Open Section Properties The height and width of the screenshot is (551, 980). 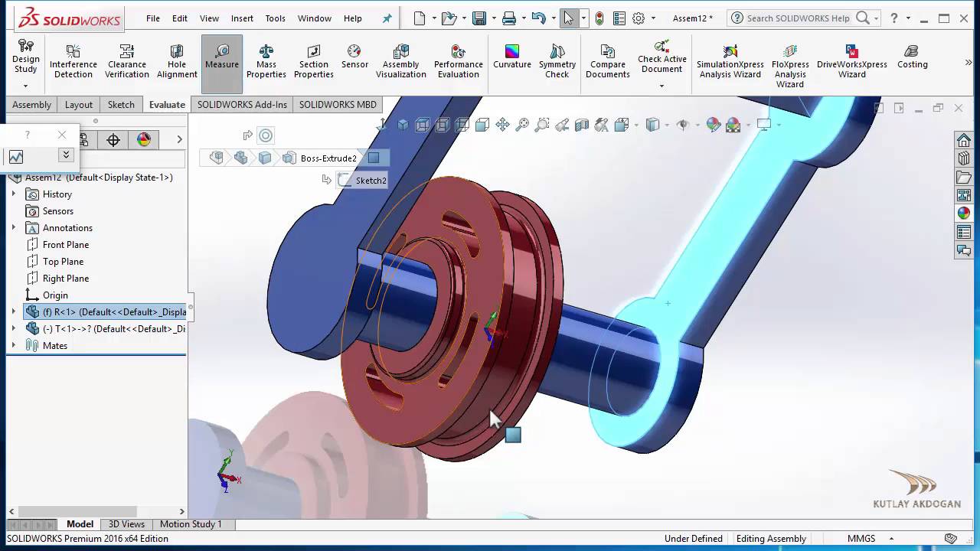pos(314,60)
